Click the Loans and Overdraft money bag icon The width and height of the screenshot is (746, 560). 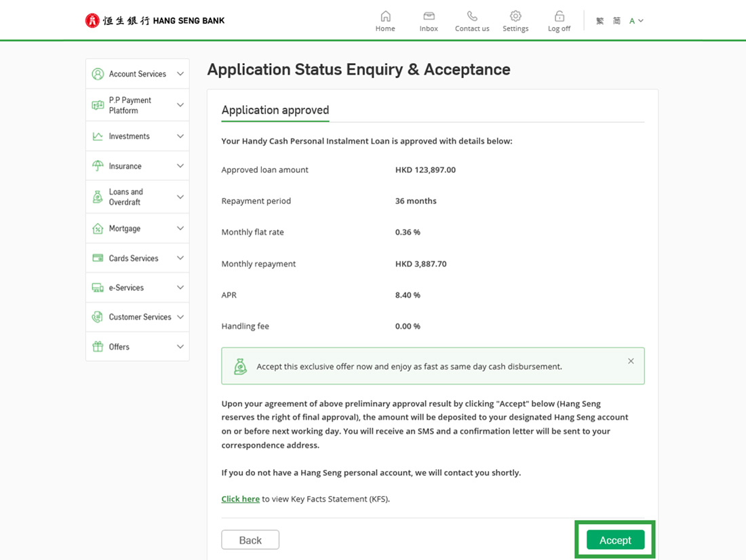98,197
